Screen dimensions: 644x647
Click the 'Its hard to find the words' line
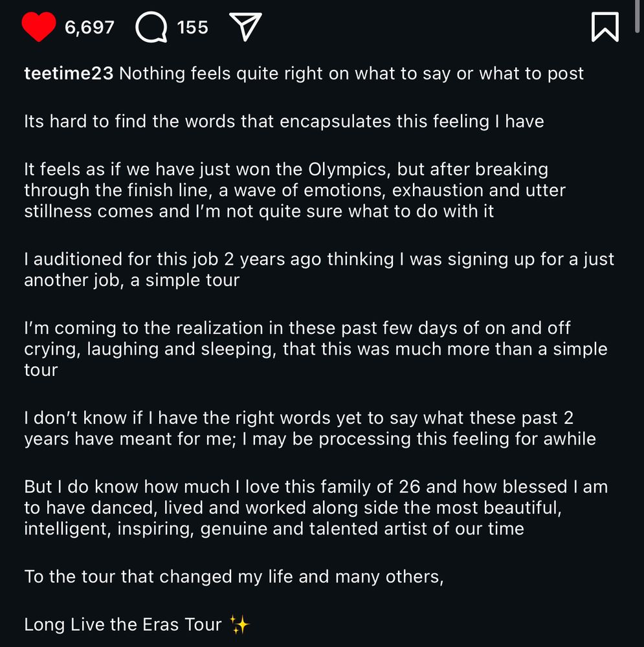pos(284,122)
